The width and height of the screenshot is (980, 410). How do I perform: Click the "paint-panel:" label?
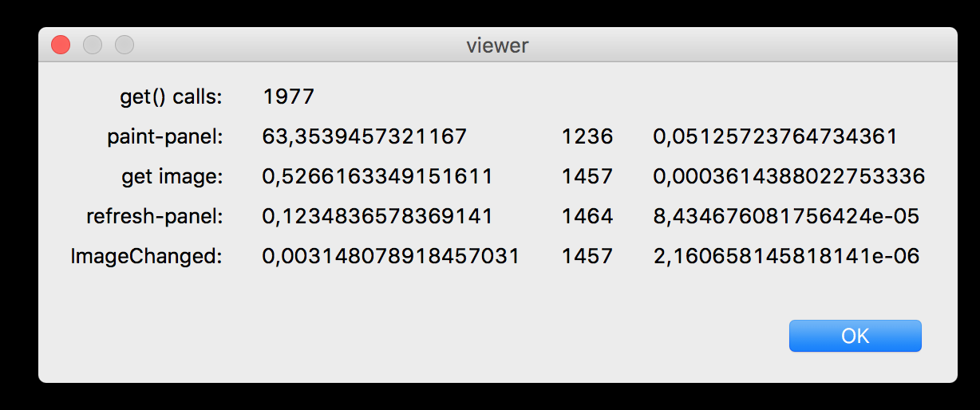[x=164, y=137]
